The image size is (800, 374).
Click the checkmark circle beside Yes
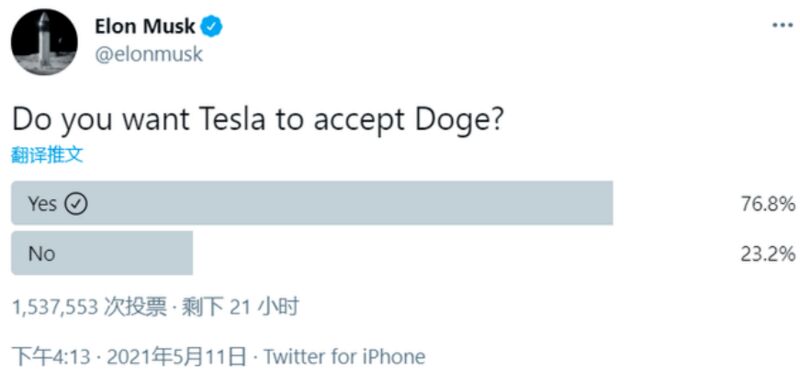pos(76,204)
